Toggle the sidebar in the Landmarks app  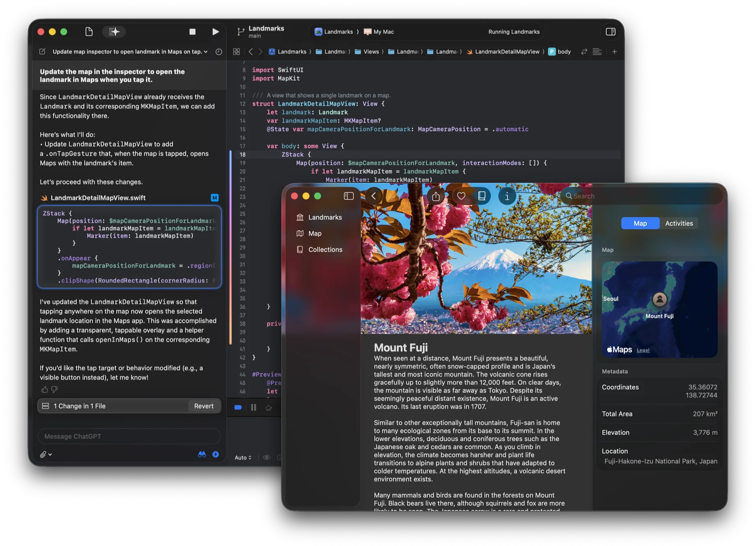[x=349, y=196]
